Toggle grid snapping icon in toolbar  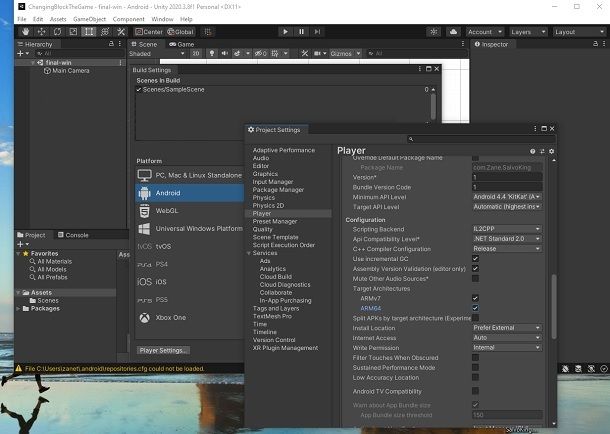coord(208,32)
